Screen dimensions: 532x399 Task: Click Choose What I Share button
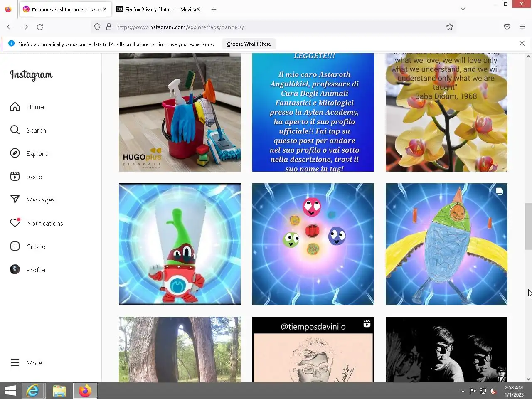pos(249,44)
